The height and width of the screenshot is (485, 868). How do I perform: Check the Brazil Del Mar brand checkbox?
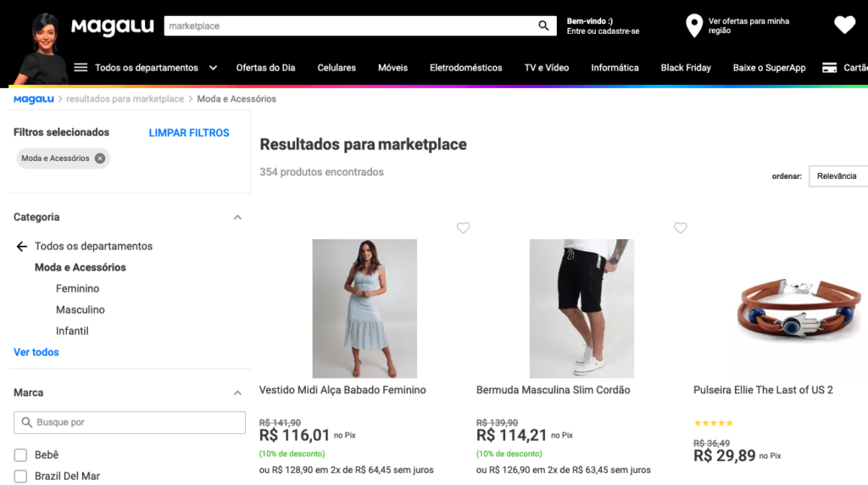21,477
